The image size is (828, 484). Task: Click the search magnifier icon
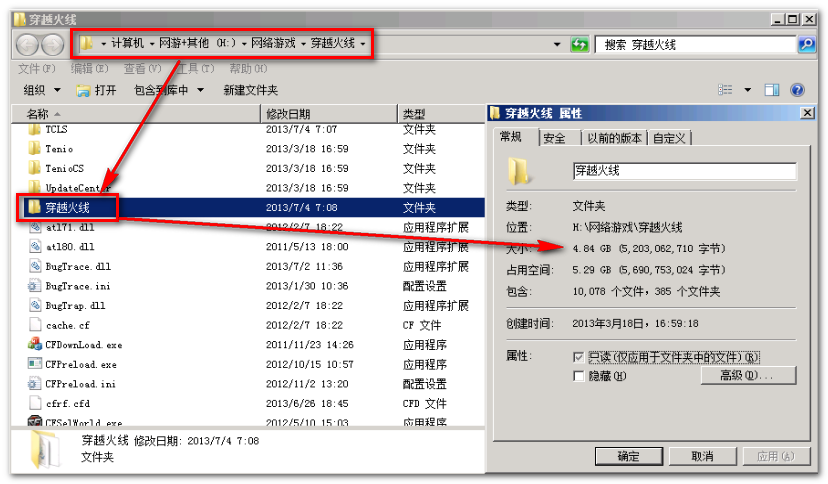pyautogui.click(x=806, y=44)
